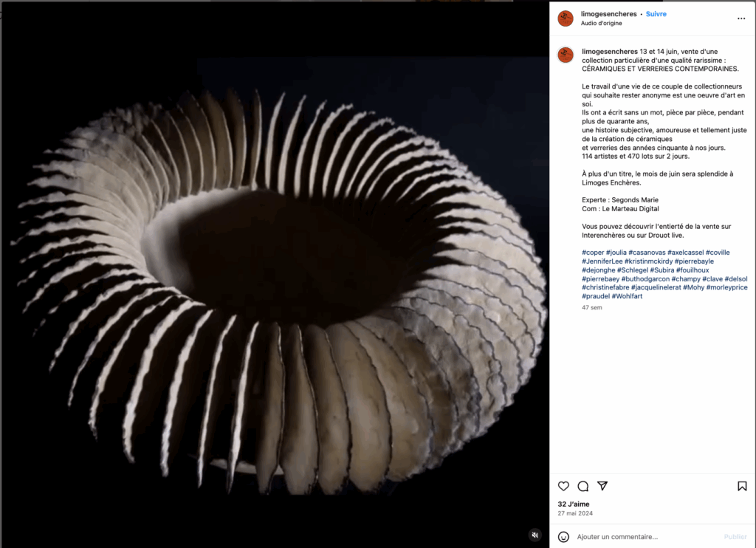Like the post with heart icon

click(563, 486)
